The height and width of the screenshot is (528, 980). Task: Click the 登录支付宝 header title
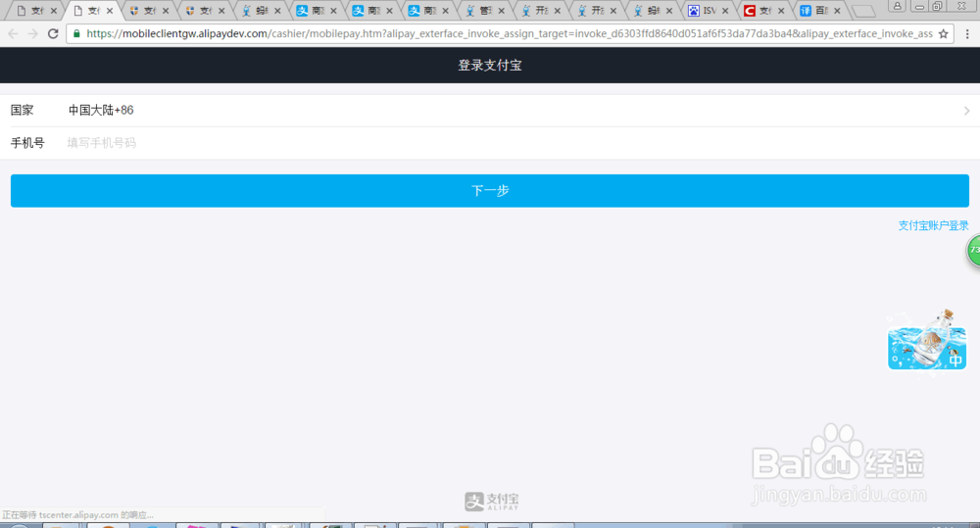pyautogui.click(x=490, y=65)
